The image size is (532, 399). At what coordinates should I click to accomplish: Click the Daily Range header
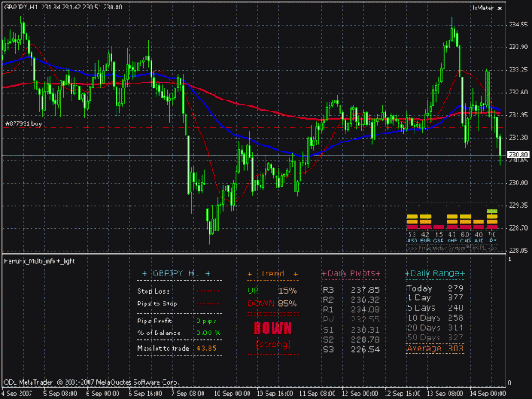click(x=435, y=273)
